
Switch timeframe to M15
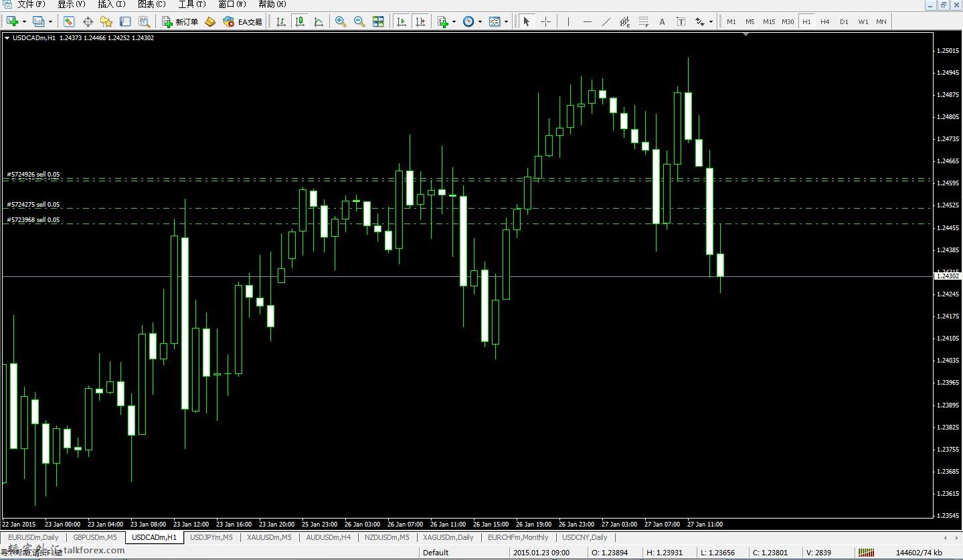tap(769, 21)
